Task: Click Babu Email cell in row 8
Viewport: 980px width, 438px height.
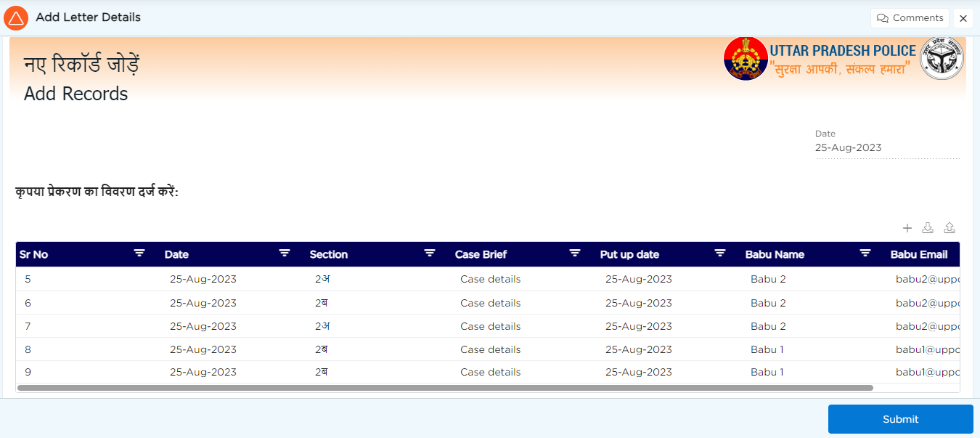Action: coord(923,349)
